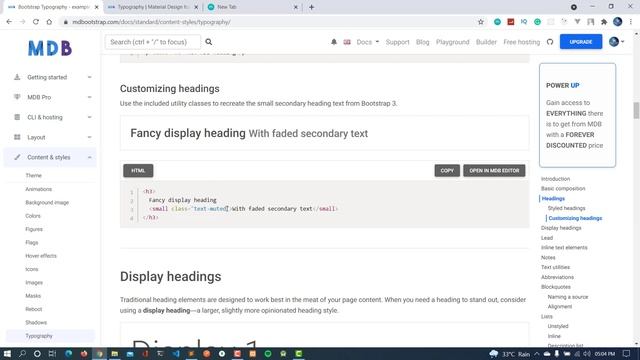Click the Chrome profile avatar
The image size is (640, 360).
coord(618,22)
